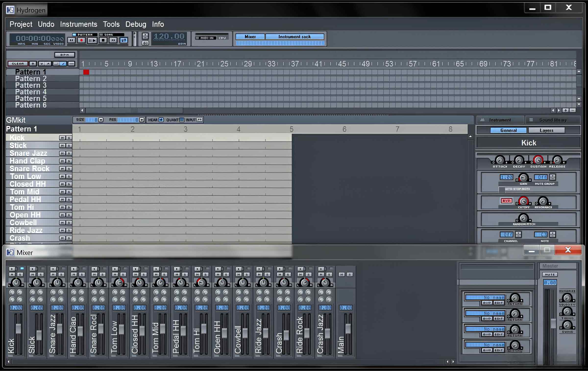Mute the Kick channel strip in the Mixer

pos(12,274)
